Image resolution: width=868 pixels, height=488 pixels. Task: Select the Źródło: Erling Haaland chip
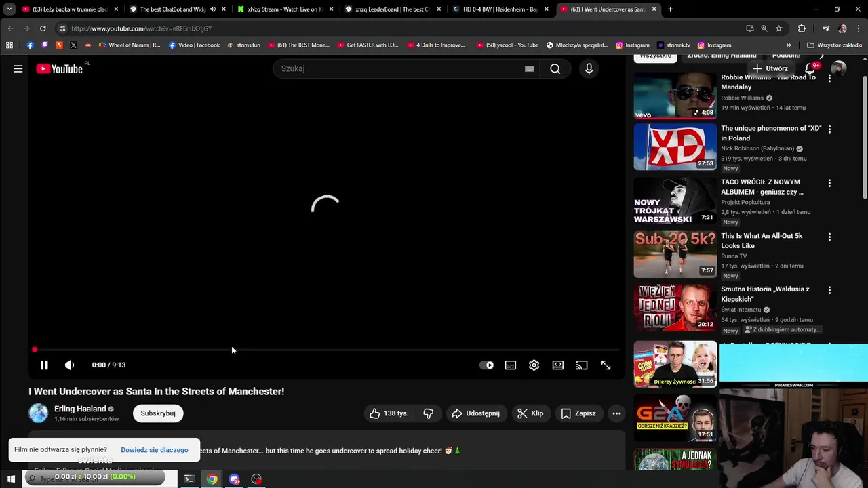(722, 56)
